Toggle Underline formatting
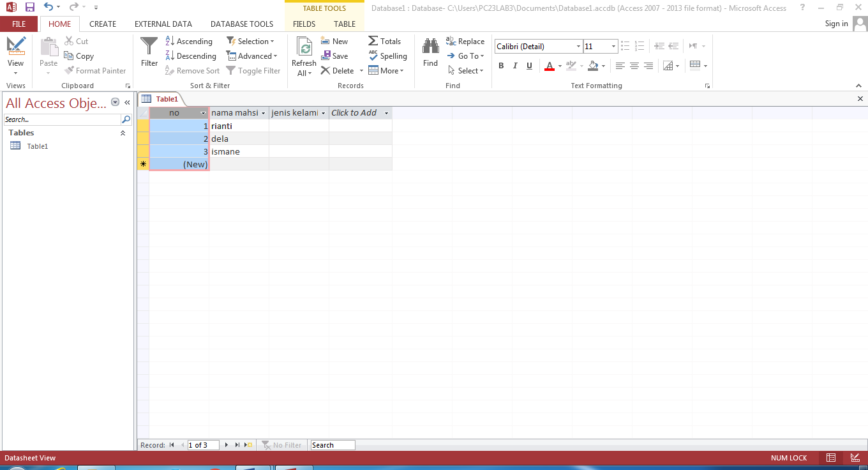Image resolution: width=868 pixels, height=470 pixels. (x=529, y=66)
